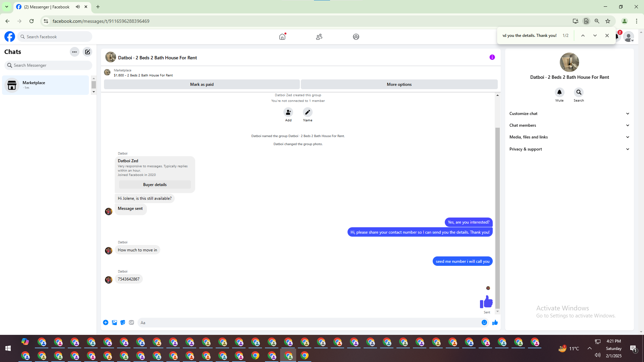Click the Add member icon
The height and width of the screenshot is (362, 644).
288,112
